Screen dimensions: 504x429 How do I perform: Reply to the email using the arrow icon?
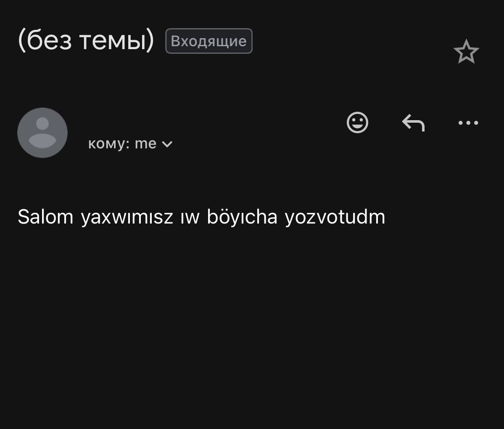pos(413,123)
